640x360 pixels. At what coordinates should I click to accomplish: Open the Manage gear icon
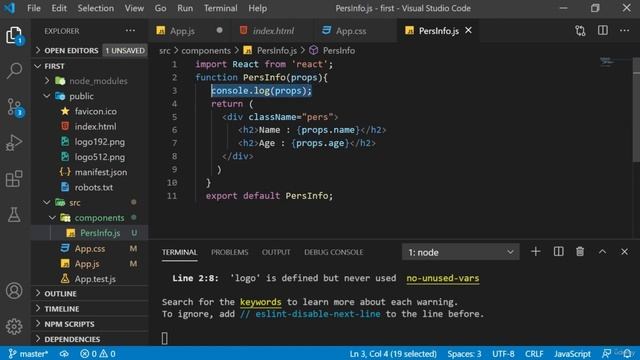[x=14, y=326]
